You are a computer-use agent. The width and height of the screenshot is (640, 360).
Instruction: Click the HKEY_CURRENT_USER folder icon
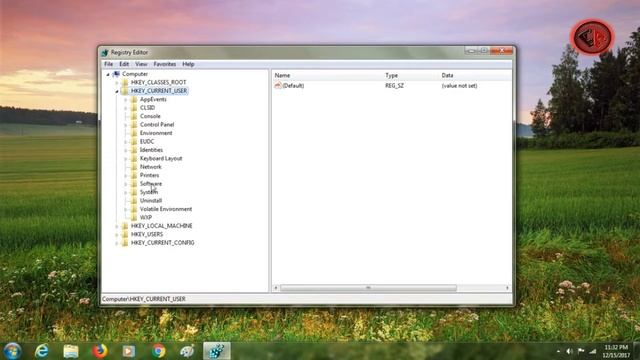point(125,91)
